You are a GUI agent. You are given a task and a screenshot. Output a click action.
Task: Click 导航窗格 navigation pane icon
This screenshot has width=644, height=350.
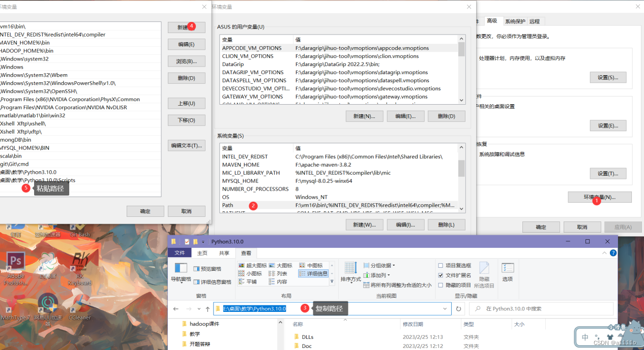pyautogui.click(x=181, y=272)
